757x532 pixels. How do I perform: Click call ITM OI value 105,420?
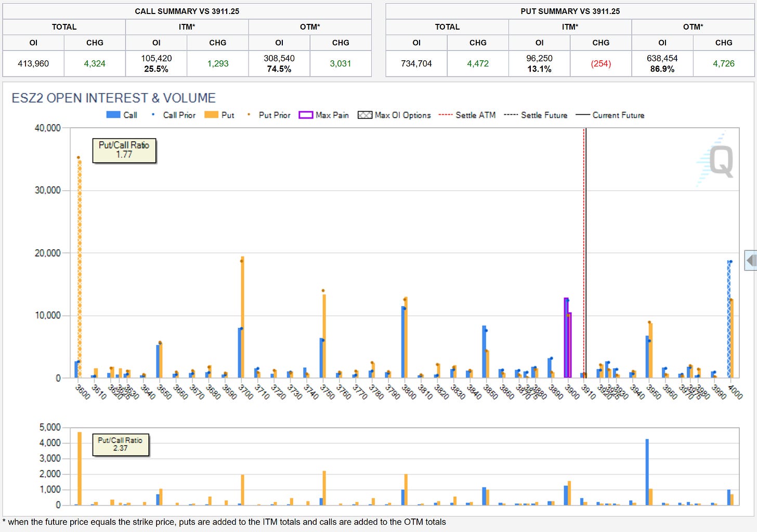point(156,58)
